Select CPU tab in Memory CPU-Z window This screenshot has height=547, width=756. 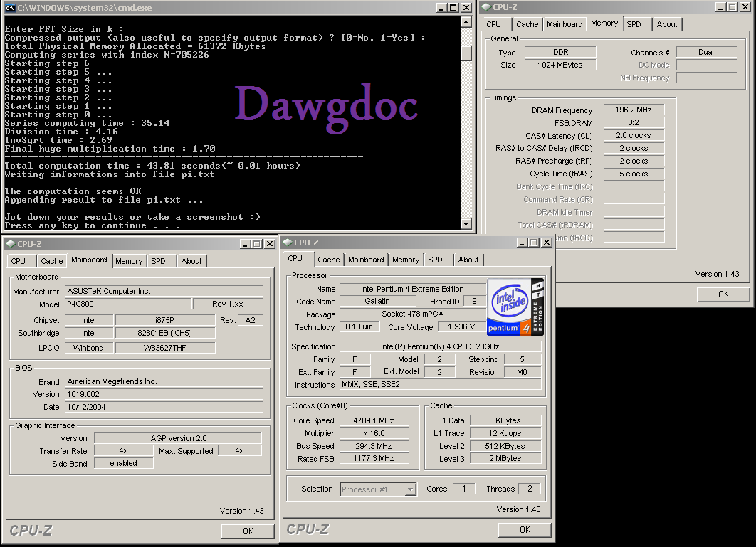pyautogui.click(x=494, y=24)
